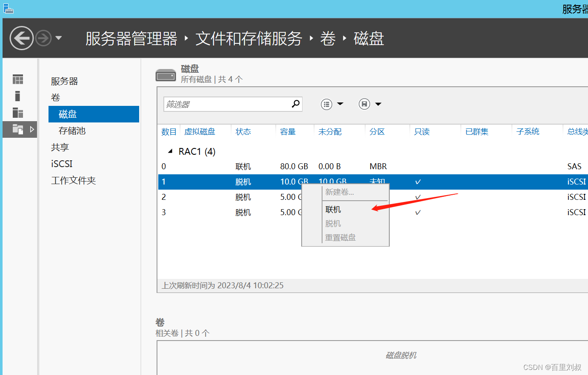This screenshot has height=375, width=588.
Task: Click the last refresh time status text
Action: (x=223, y=285)
